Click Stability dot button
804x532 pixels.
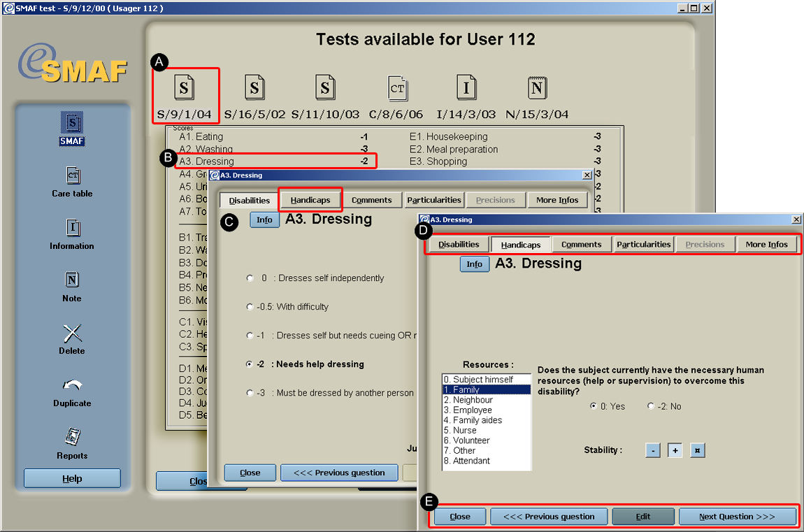697,450
